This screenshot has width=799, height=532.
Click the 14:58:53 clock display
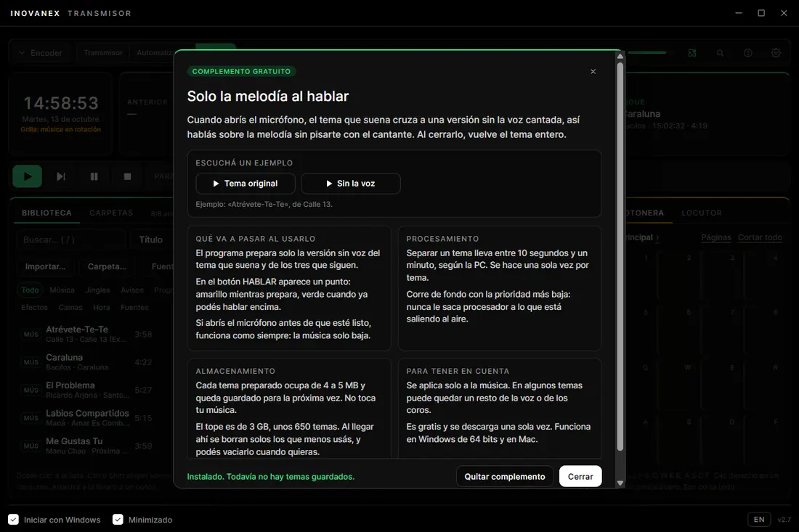pyautogui.click(x=60, y=103)
